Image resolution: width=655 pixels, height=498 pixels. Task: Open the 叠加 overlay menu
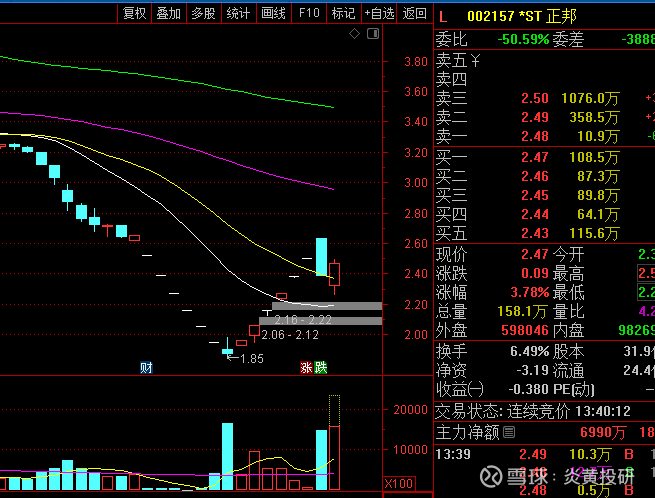(168, 13)
